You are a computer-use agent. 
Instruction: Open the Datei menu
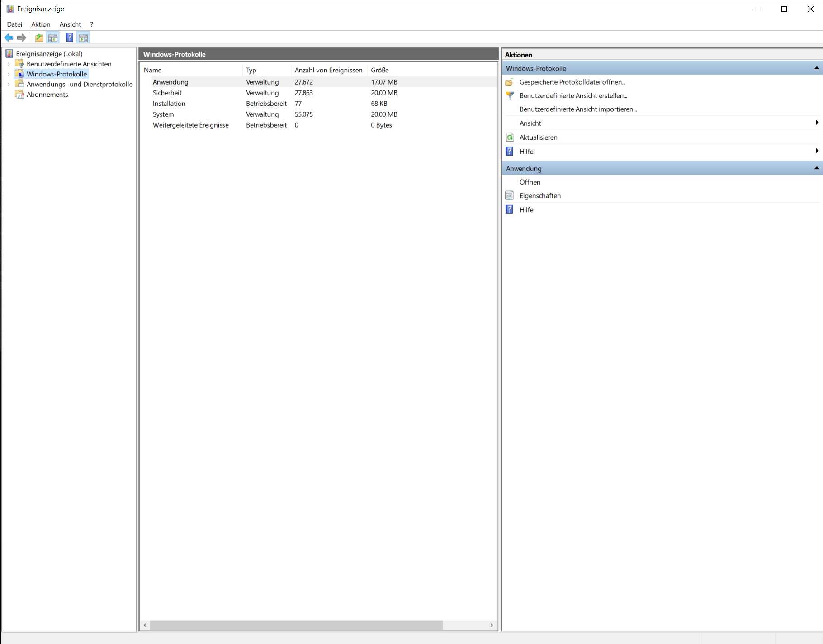14,24
